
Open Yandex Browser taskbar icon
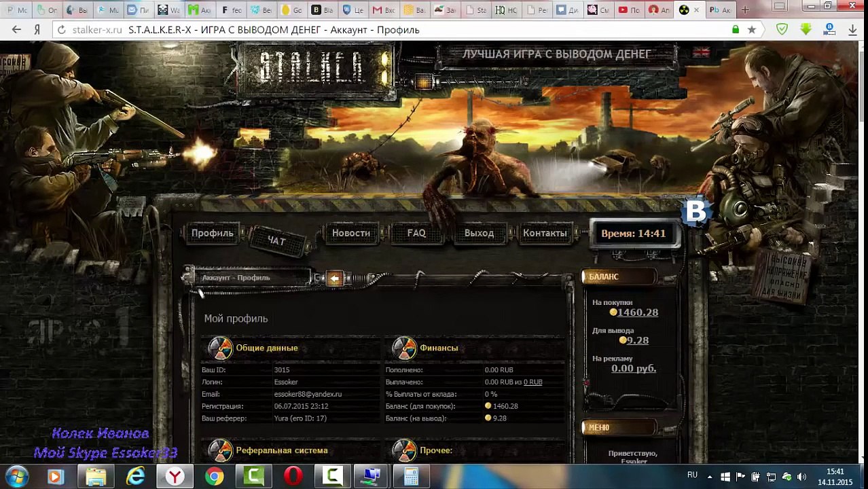point(175,477)
